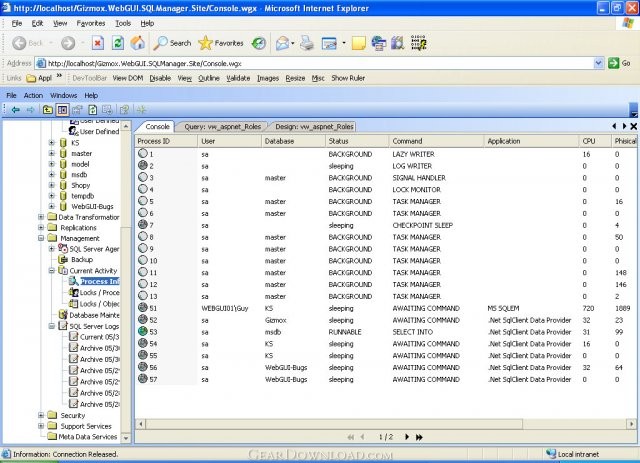
Task: Sort by the CPU column header
Action: pos(595,141)
